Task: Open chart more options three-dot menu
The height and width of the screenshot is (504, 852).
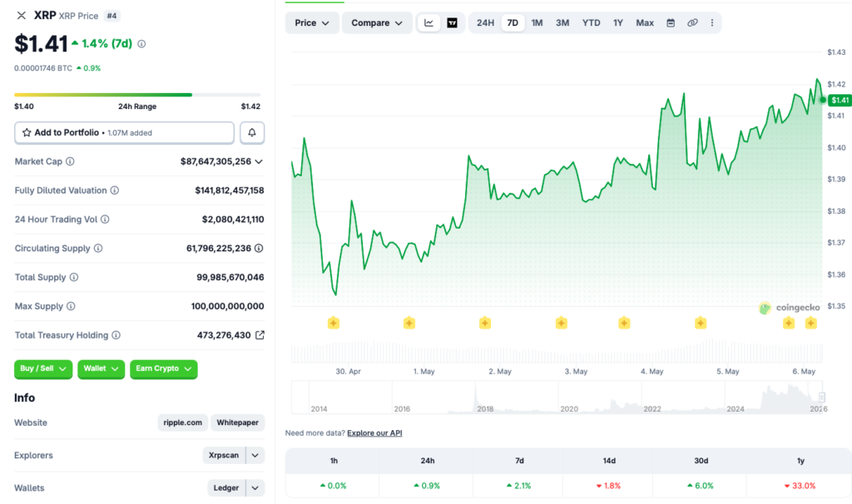Action: click(x=712, y=22)
